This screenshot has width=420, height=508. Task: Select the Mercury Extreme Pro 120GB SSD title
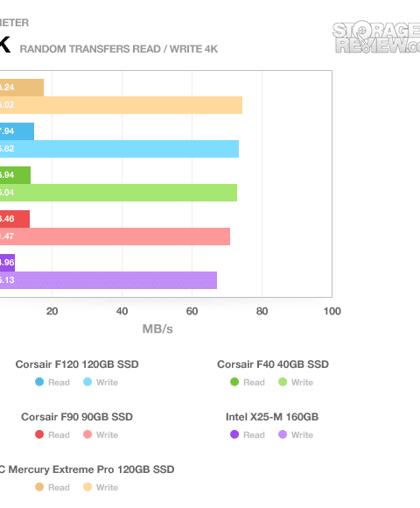87,469
